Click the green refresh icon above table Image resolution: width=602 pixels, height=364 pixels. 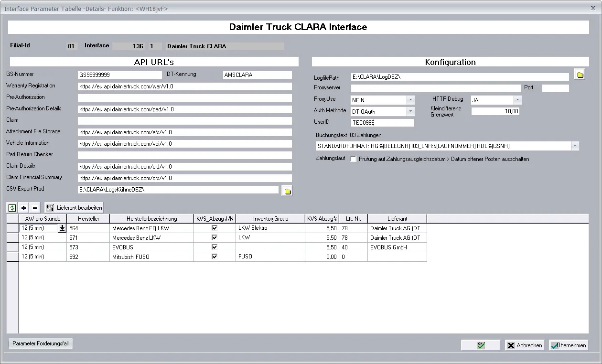[x=12, y=208]
